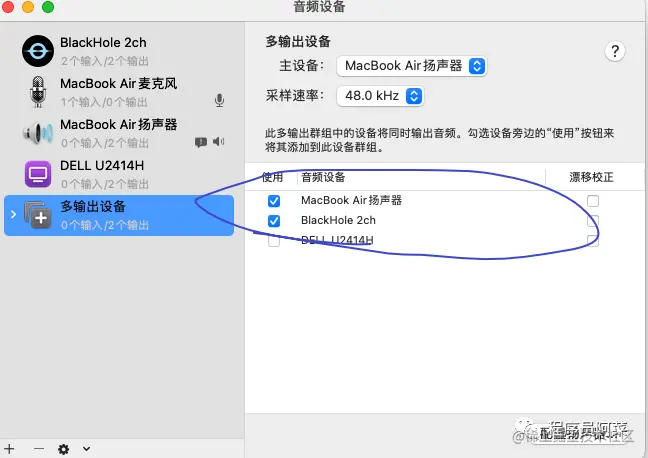The width and height of the screenshot is (648, 458).
Task: Click the plus button to add device
Action: [9, 449]
